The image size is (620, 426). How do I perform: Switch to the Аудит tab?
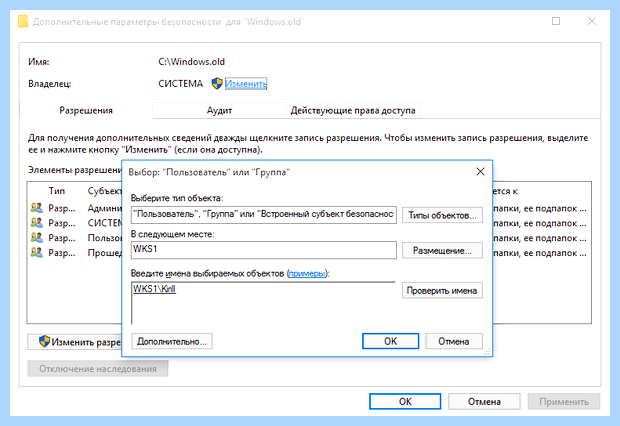(219, 110)
